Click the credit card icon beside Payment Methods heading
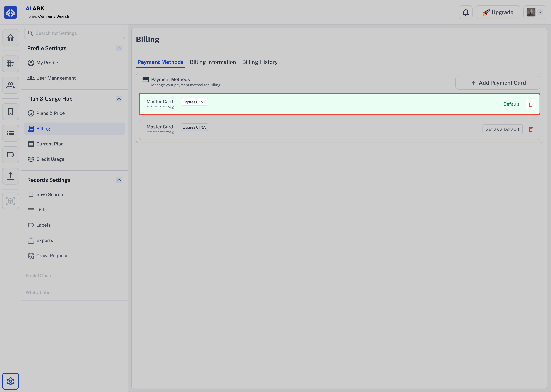 (146, 80)
